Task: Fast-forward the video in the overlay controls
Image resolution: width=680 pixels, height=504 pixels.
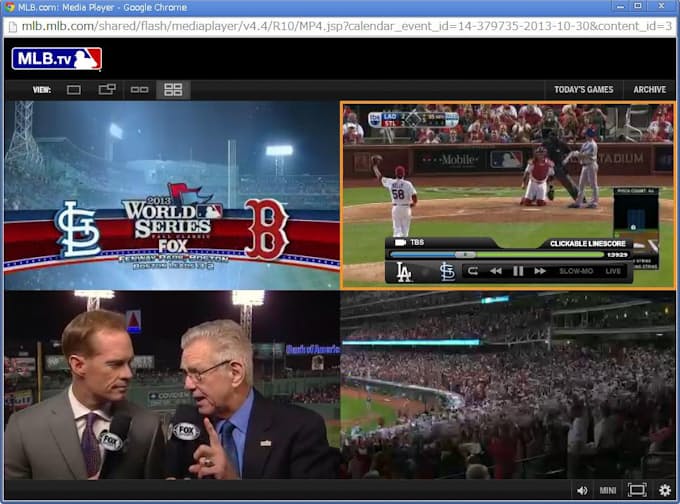Action: pyautogui.click(x=540, y=271)
